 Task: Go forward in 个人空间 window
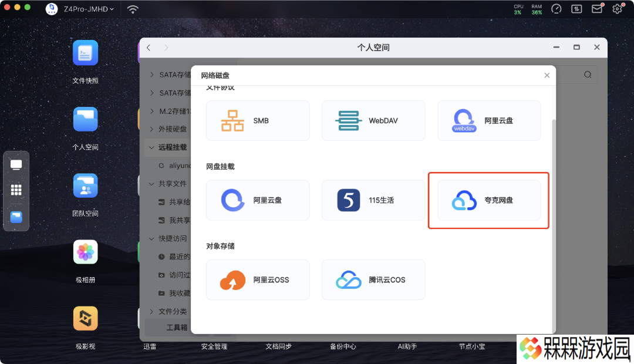[x=166, y=48]
